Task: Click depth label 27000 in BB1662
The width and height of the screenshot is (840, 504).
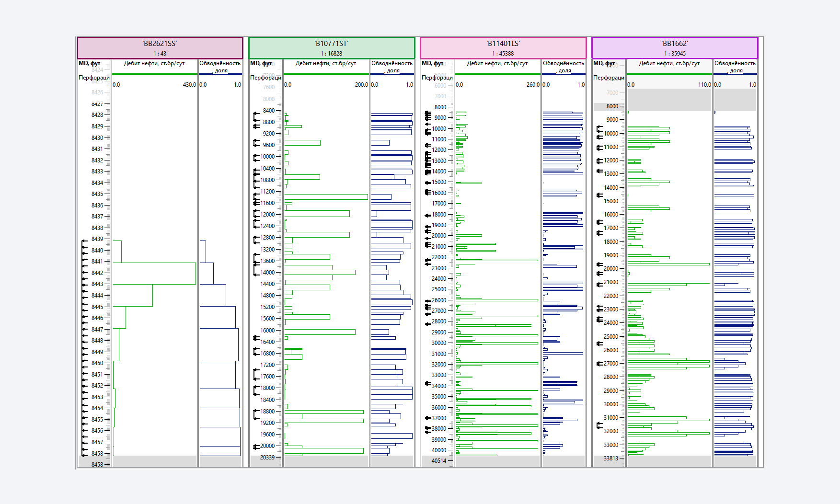Action: point(611,364)
